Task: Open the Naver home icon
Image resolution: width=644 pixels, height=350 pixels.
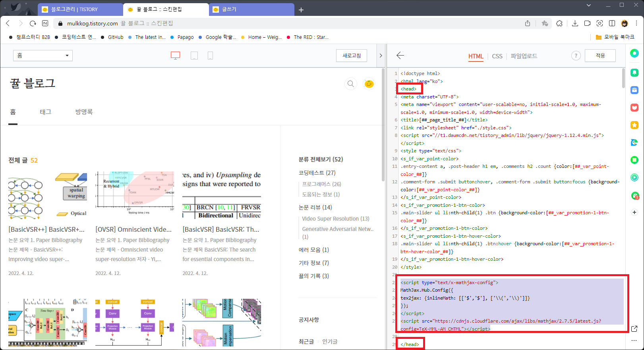Action: click(45, 23)
